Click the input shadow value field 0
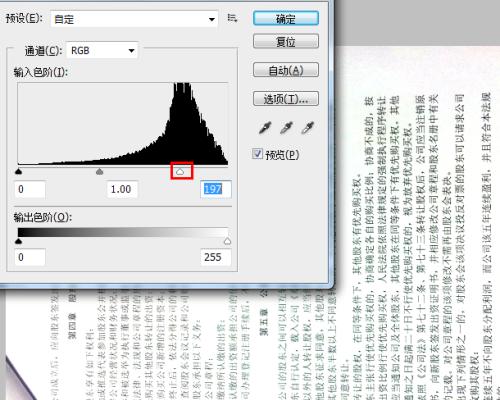Viewport: 500px width, 400px height. point(30,189)
